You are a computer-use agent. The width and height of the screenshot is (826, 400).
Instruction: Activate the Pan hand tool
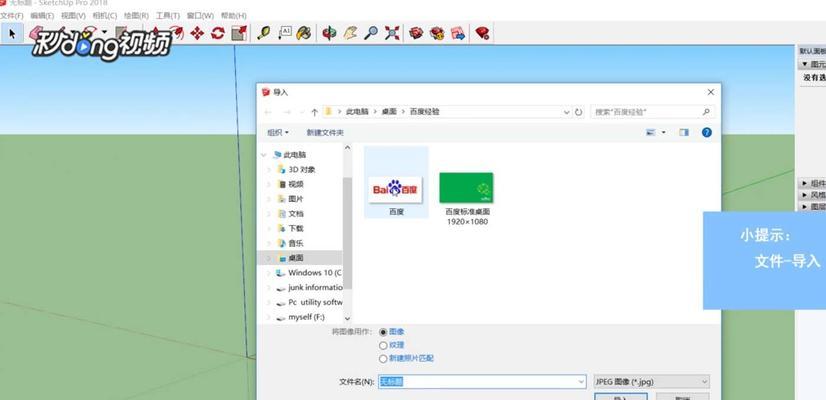[x=350, y=33]
